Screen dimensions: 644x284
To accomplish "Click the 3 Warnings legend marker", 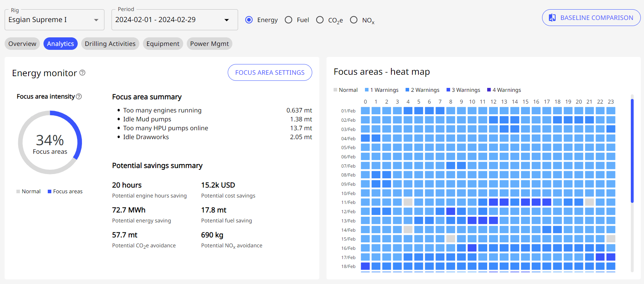I will (448, 90).
